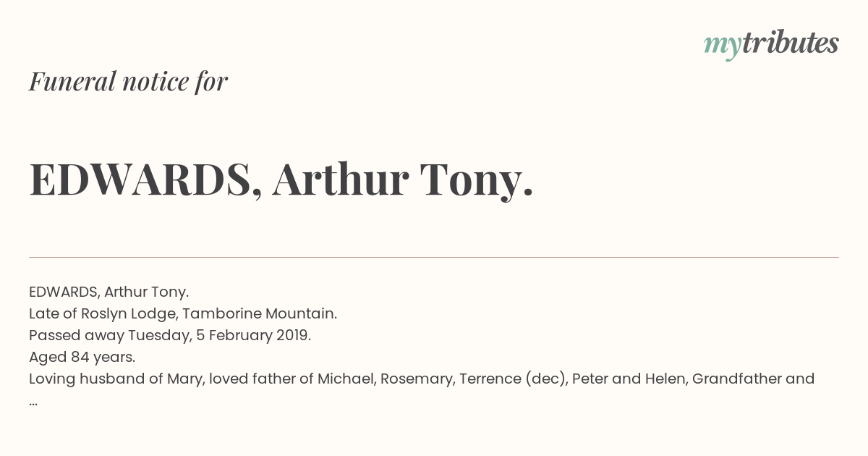The width and height of the screenshot is (868, 456).
Task: Click the 'Late of Roslyn Lodge, Tamborine Mountain.' line
Action: 183,313
